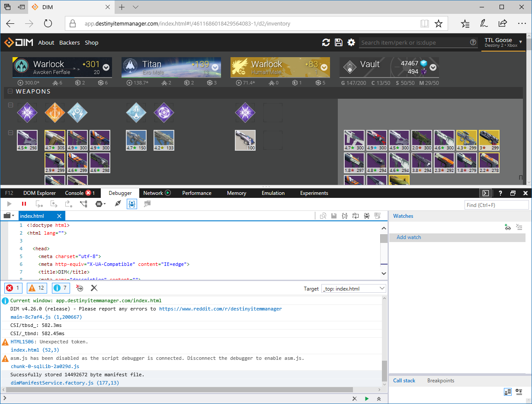The width and height of the screenshot is (532, 404).
Task: Toggle the 12 warnings filter
Action: (37, 288)
